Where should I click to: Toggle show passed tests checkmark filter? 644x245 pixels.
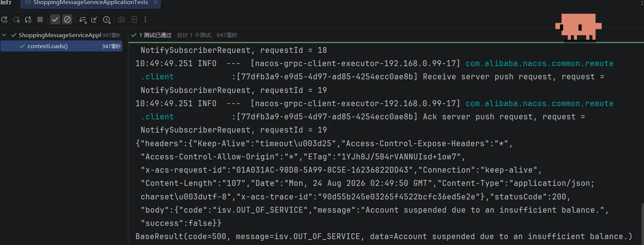point(55,19)
